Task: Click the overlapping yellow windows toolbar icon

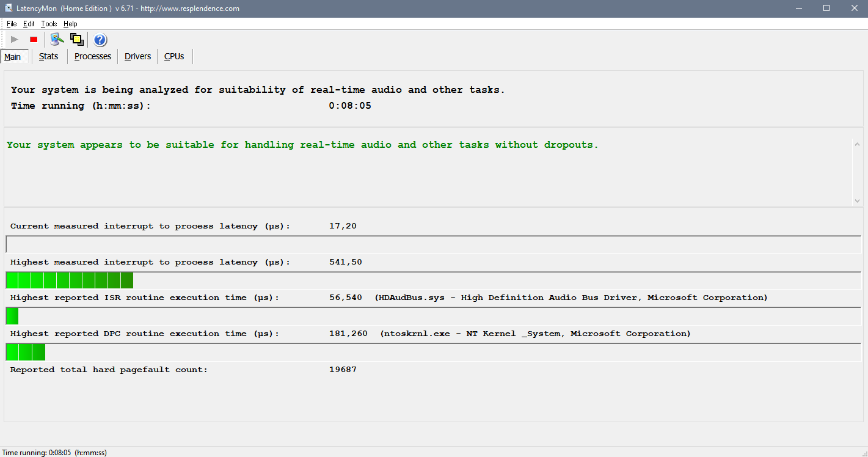Action: (x=77, y=40)
